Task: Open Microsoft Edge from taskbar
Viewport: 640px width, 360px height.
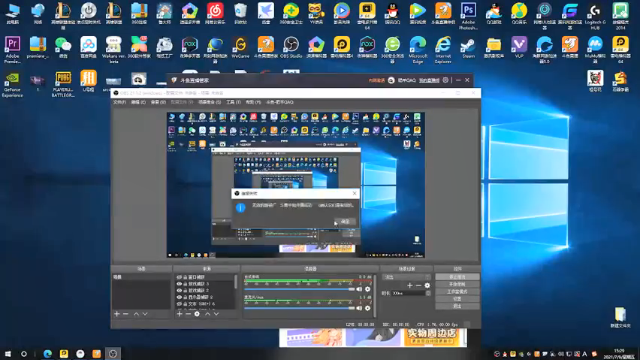Action: pyautogui.click(x=47, y=353)
